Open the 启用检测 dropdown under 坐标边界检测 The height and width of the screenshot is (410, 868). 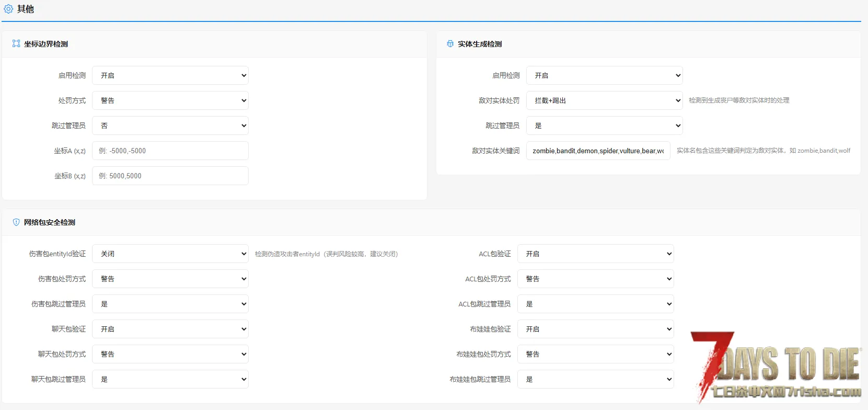170,75
